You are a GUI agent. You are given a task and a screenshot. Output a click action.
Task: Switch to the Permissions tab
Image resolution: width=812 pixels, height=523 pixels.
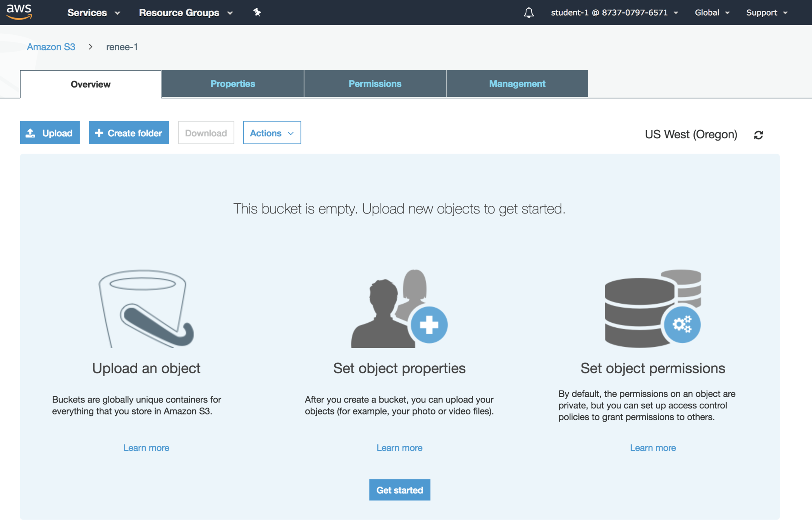[x=375, y=84]
